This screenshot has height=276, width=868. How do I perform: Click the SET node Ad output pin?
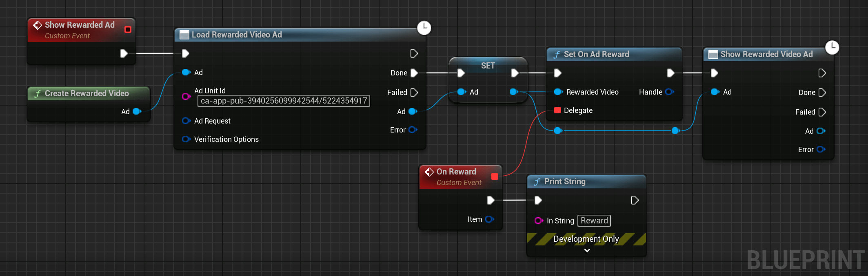click(514, 92)
